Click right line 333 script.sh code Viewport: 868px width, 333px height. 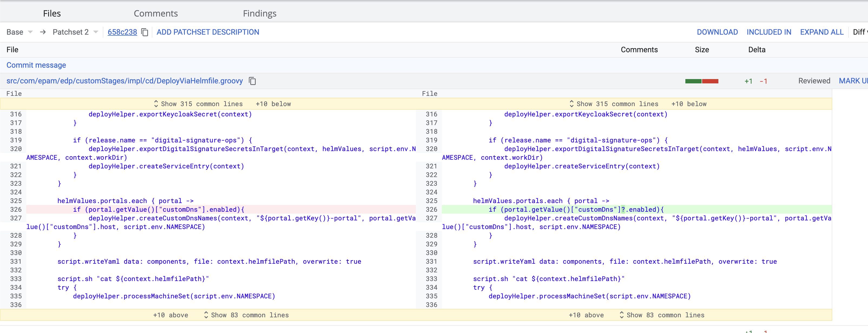pos(548,279)
